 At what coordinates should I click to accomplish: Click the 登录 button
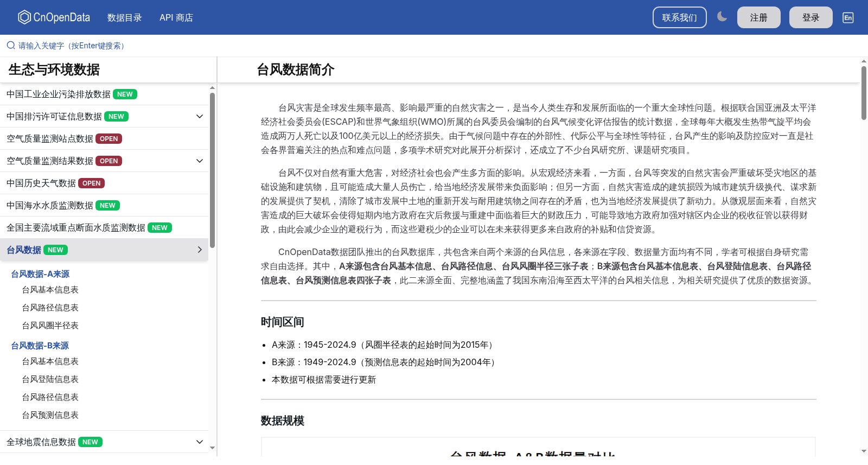point(811,17)
